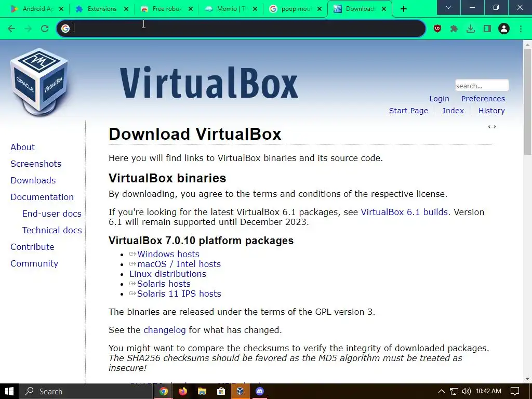
Task: Open Screenshots in the sidebar
Action: [36, 164]
